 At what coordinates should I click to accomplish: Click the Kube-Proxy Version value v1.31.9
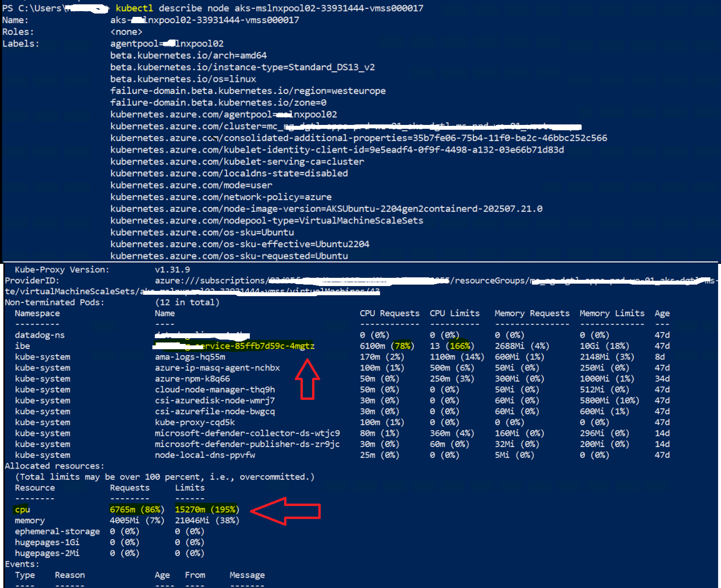tap(173, 269)
